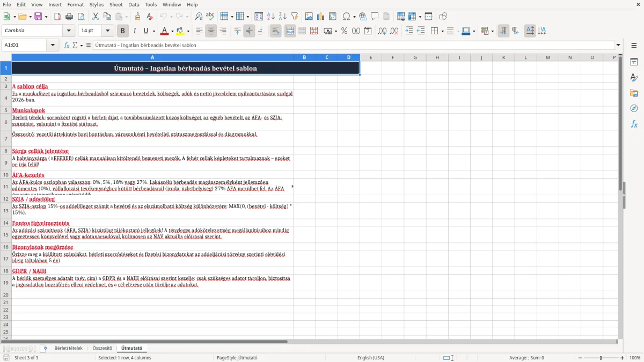The height and width of the screenshot is (362, 644).
Task: Add a decimal place
Action: click(x=382, y=31)
